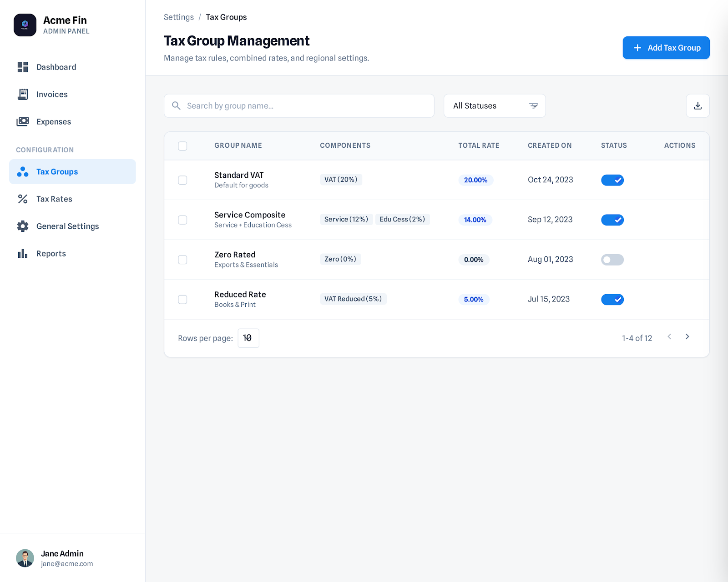
Task: Navigate to Reports in the sidebar menu
Action: (x=51, y=254)
